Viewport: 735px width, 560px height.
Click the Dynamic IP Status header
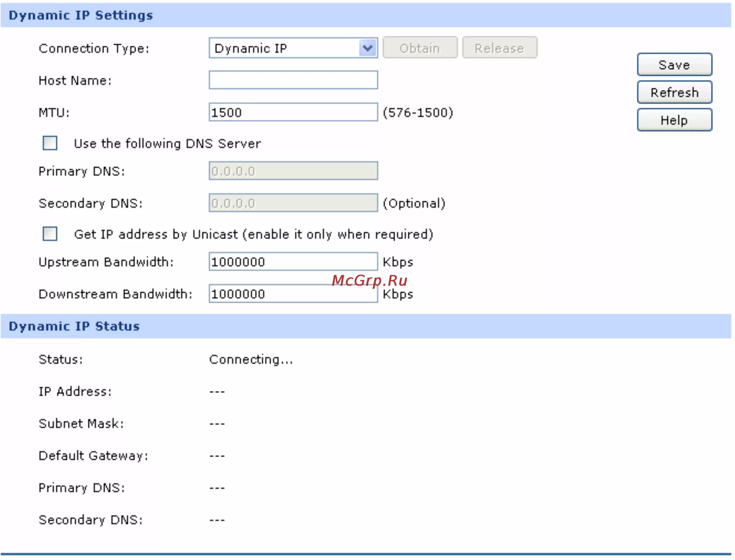point(74,327)
